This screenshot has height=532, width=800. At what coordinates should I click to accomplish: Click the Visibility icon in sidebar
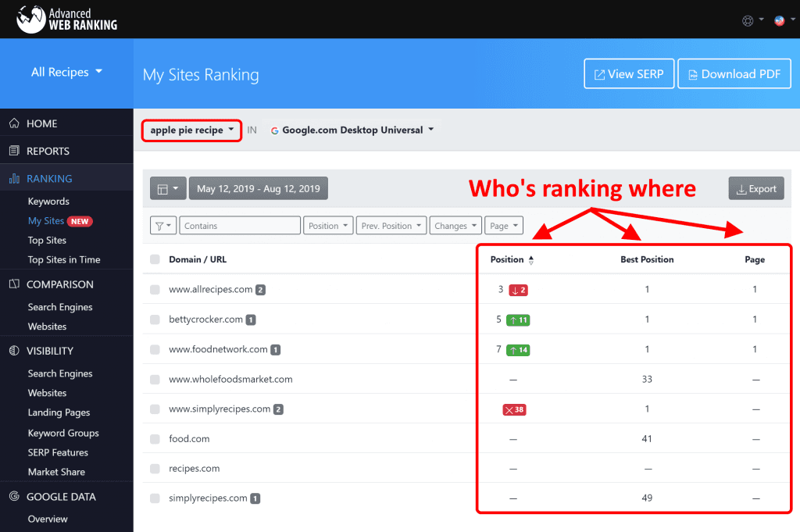(x=14, y=351)
